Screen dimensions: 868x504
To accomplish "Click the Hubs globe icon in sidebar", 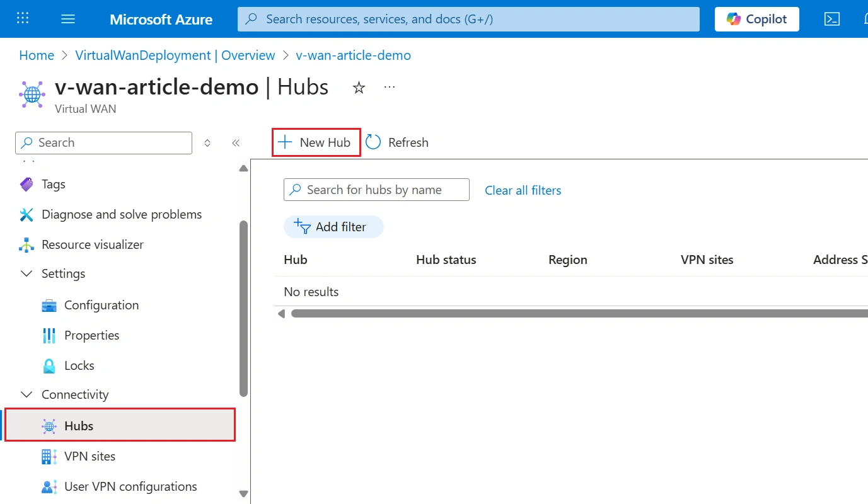I will click(x=49, y=426).
